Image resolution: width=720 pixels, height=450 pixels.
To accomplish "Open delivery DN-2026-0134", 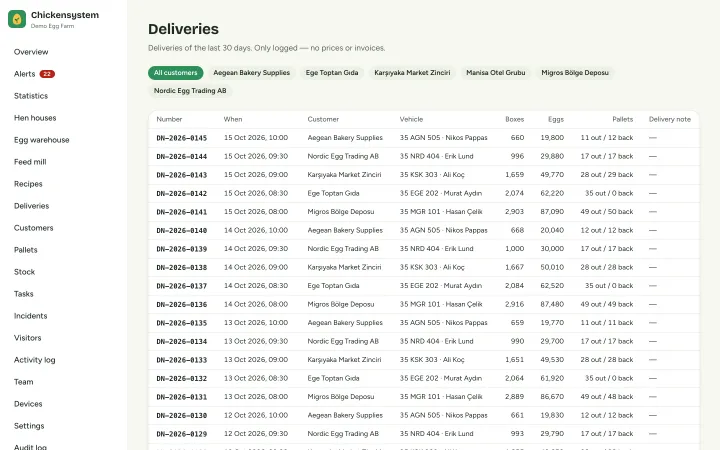I will click(182, 342).
